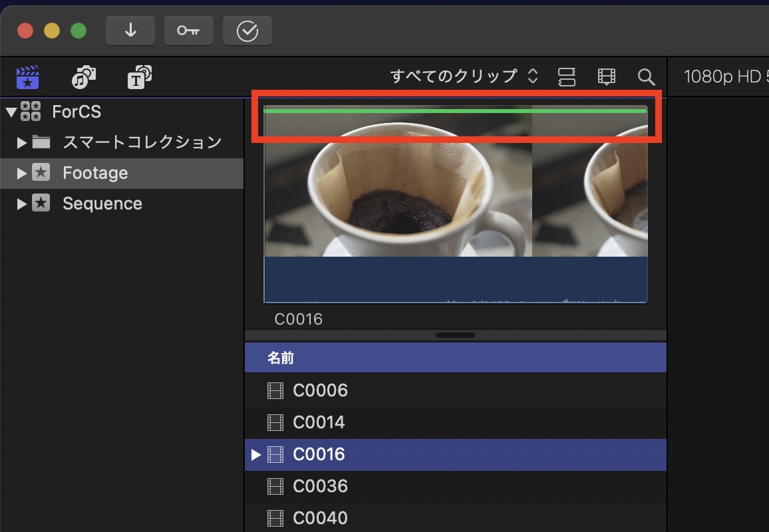Expand the Sequence smart collection
The width and height of the screenshot is (769, 532).
pyautogui.click(x=21, y=203)
